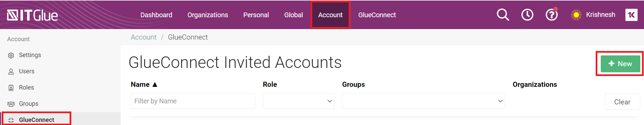This screenshot has height=125, width=644.
Task: Click the Organizations column header
Action: point(535,84)
